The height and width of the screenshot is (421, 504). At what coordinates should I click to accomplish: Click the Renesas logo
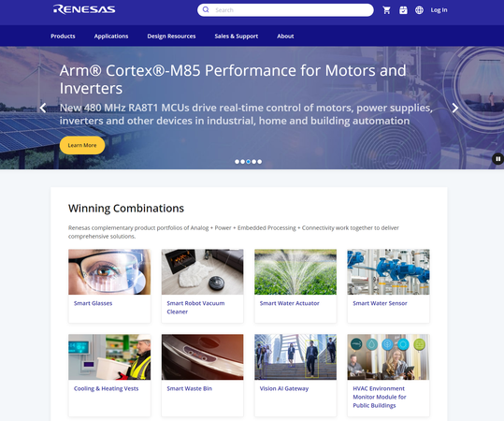[x=84, y=9]
